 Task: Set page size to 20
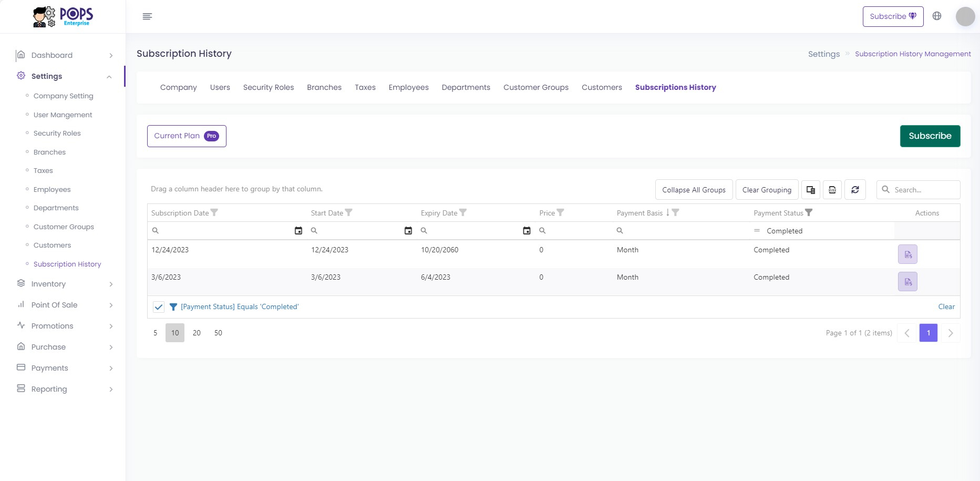[197, 333]
